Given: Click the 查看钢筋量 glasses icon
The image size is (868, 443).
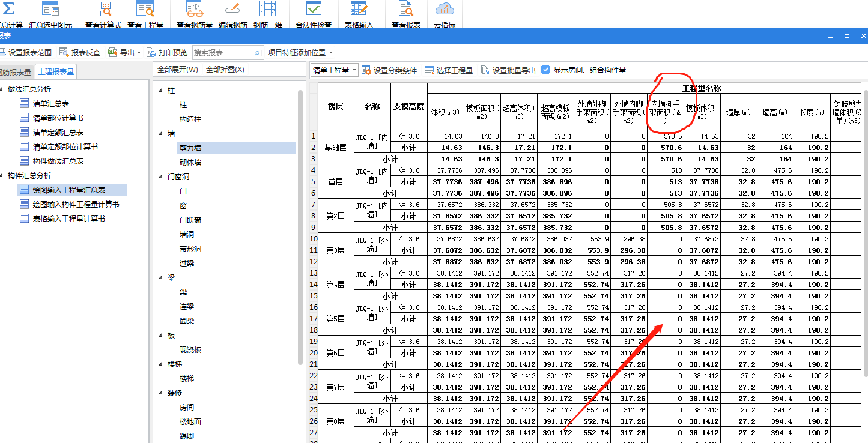Looking at the screenshot, I should 195,8.
